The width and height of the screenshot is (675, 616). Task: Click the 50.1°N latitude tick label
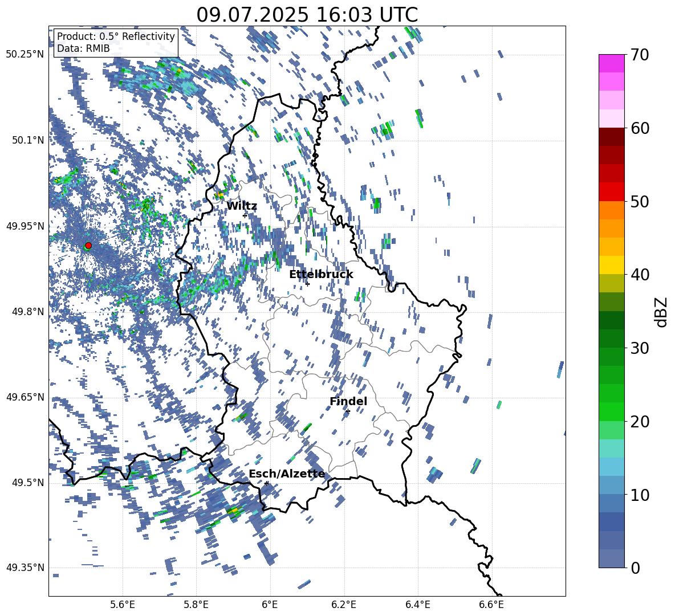(27, 140)
